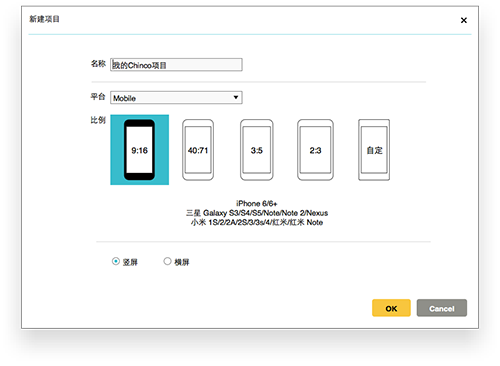Click the iPhone 6/6+ device text
Image resolution: width=500 pixels, height=366 pixels.
[257, 203]
